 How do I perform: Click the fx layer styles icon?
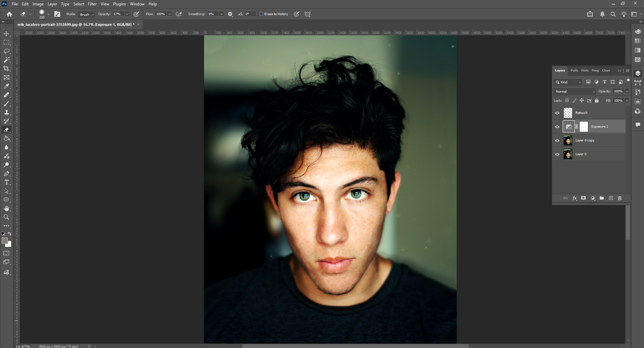coord(575,198)
